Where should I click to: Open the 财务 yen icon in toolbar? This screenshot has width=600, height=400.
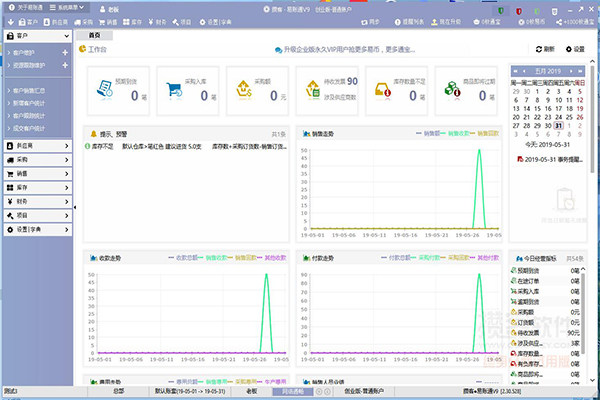(151, 22)
